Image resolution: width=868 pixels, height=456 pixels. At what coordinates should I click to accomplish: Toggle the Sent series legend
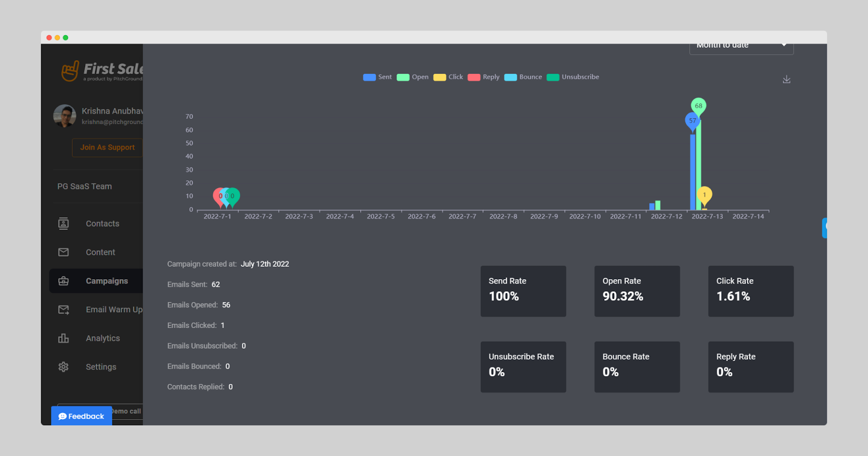pyautogui.click(x=377, y=77)
